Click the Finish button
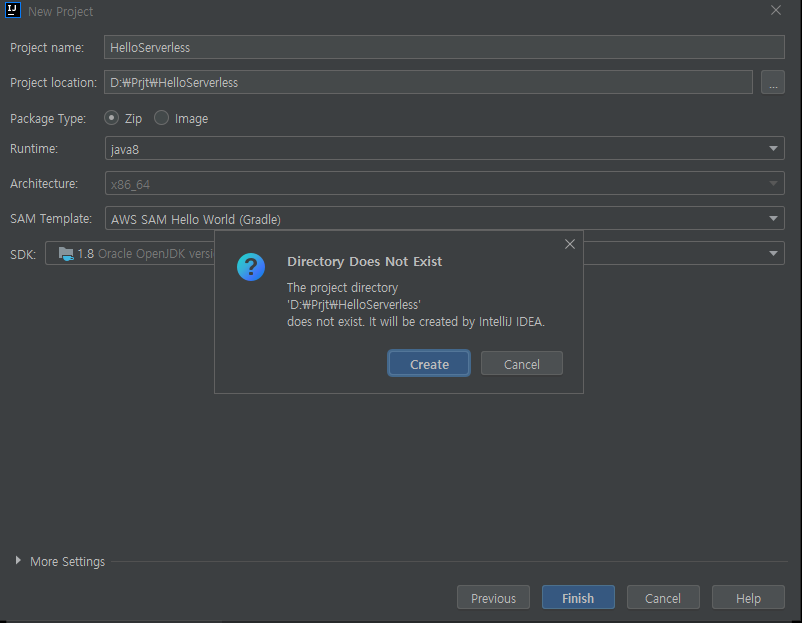This screenshot has height=623, width=802. pos(578,597)
